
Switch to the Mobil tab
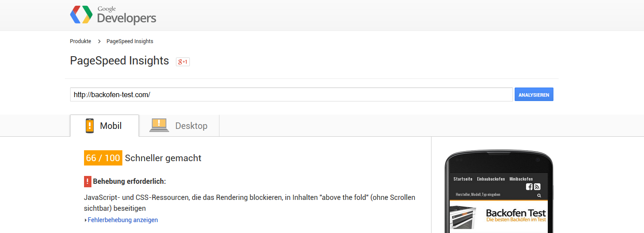[x=105, y=126]
